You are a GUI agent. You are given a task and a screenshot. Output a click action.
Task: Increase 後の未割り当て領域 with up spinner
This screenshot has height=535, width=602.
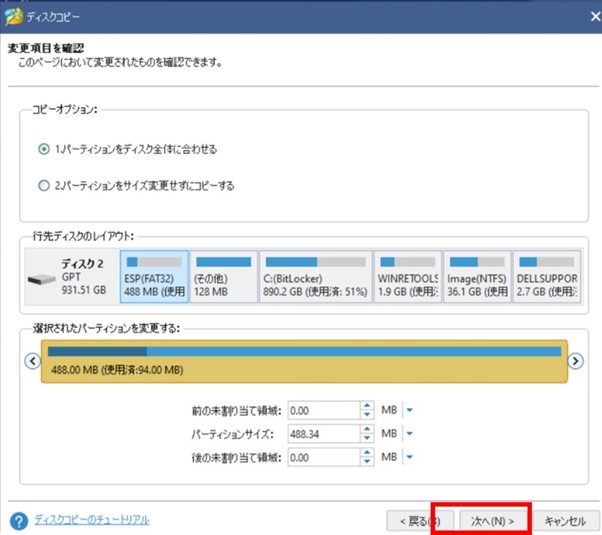tap(367, 453)
